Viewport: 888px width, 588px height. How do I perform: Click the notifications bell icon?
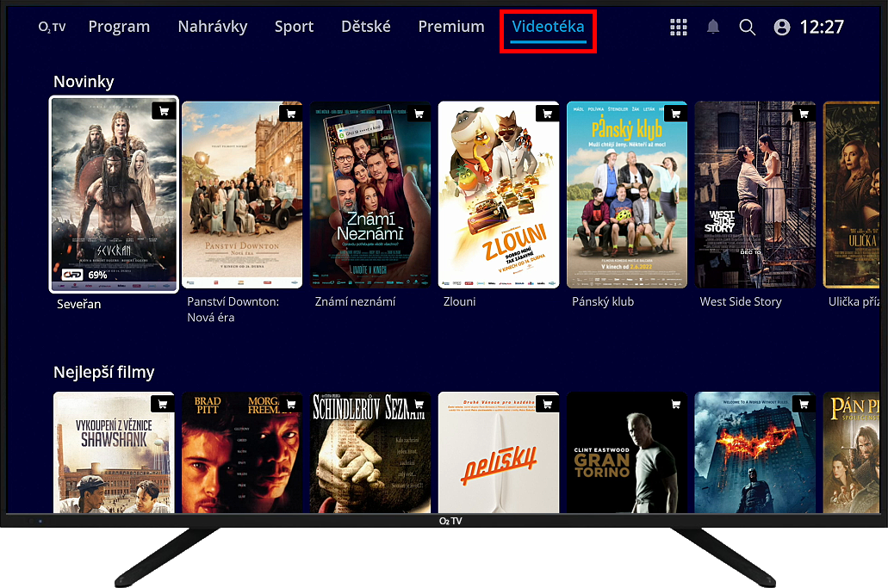pos(713,28)
